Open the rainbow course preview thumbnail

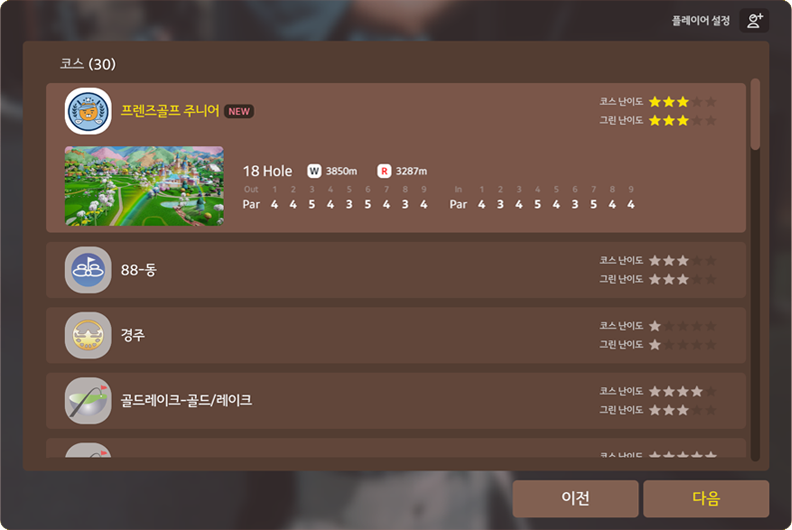144,186
